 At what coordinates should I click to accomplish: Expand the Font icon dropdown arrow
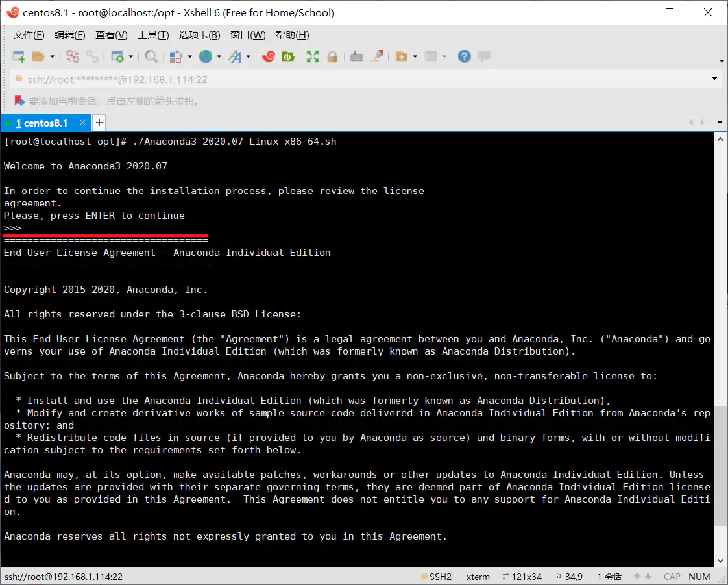(x=249, y=56)
